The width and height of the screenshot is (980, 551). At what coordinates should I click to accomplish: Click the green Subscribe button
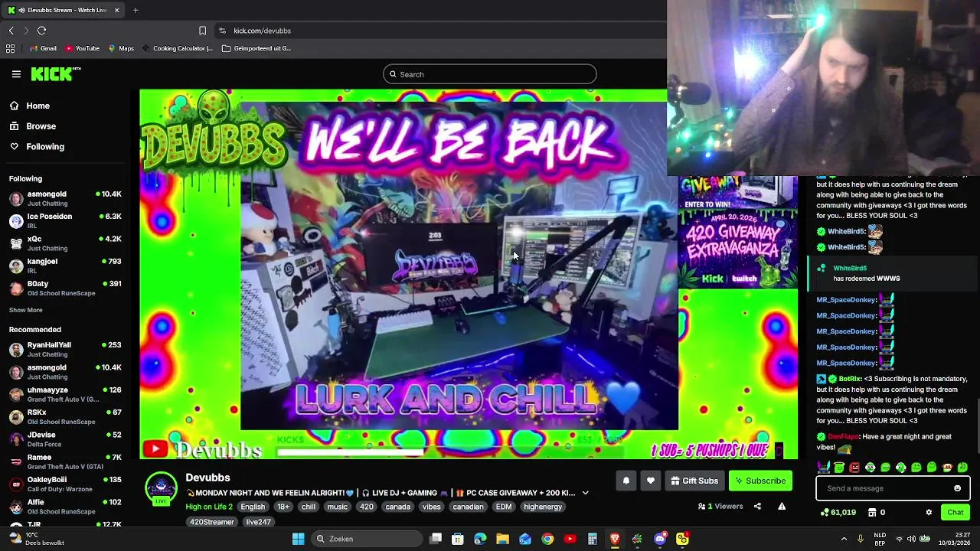coord(760,481)
